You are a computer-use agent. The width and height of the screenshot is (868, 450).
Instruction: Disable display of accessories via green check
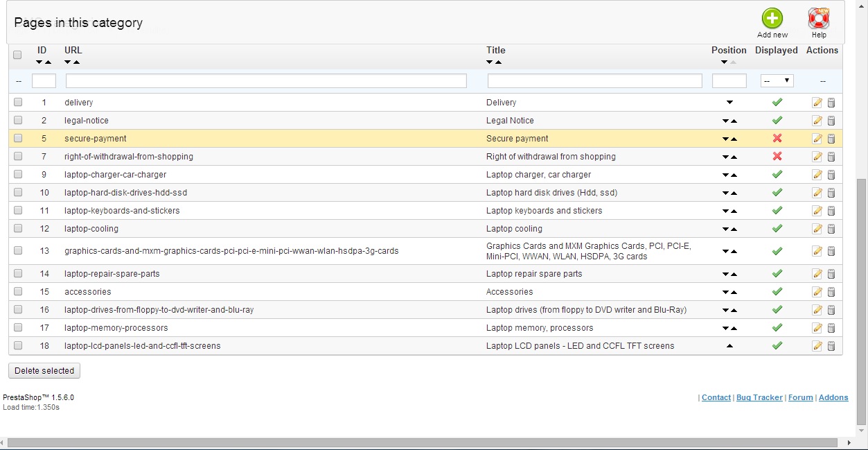tap(777, 292)
